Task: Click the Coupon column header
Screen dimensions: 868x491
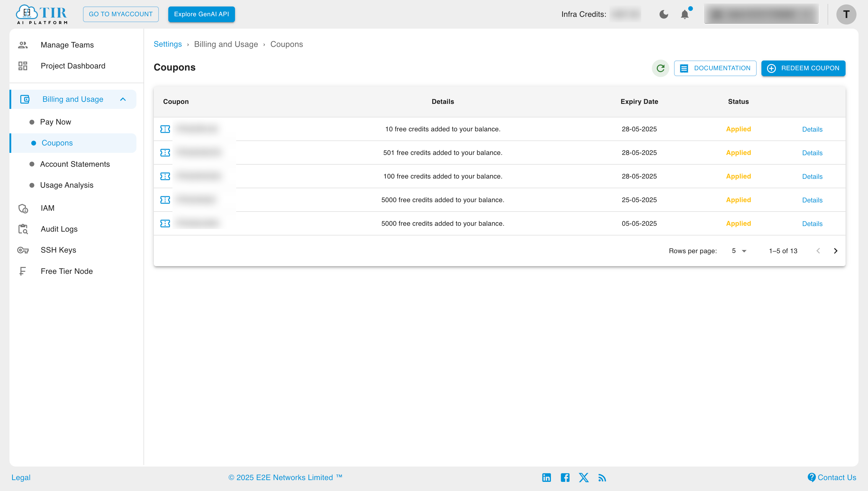Action: pos(176,102)
